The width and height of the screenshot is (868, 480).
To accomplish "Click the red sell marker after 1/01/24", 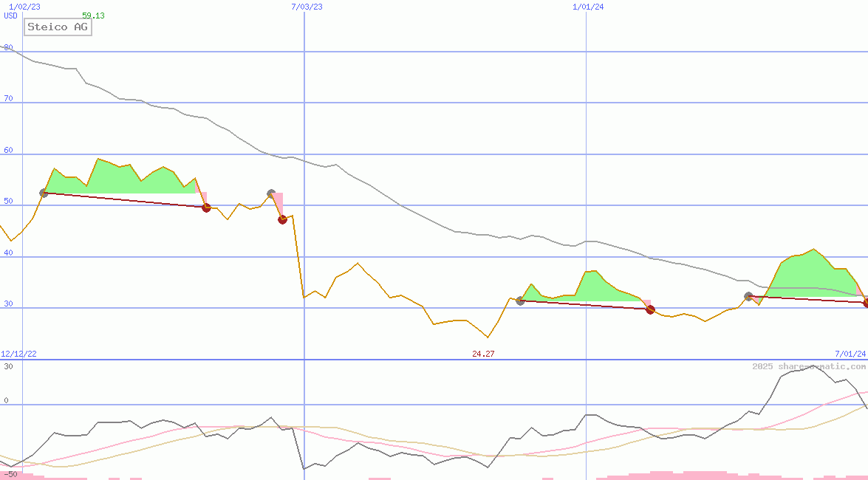I will (x=650, y=309).
